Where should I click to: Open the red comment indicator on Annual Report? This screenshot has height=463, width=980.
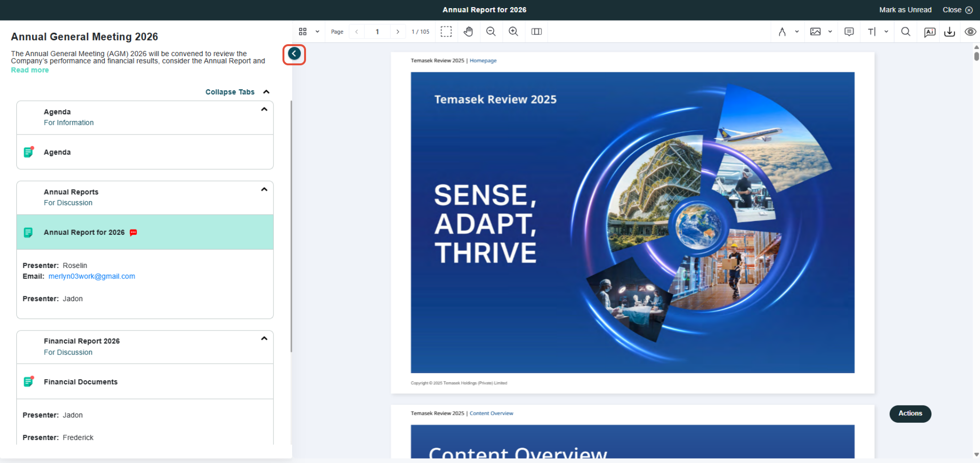134,232
